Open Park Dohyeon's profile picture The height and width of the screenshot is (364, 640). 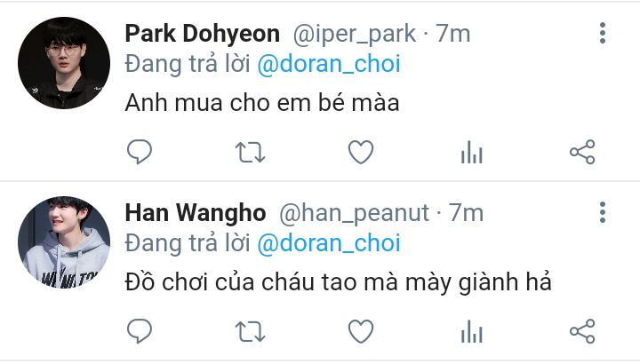[x=64, y=63]
